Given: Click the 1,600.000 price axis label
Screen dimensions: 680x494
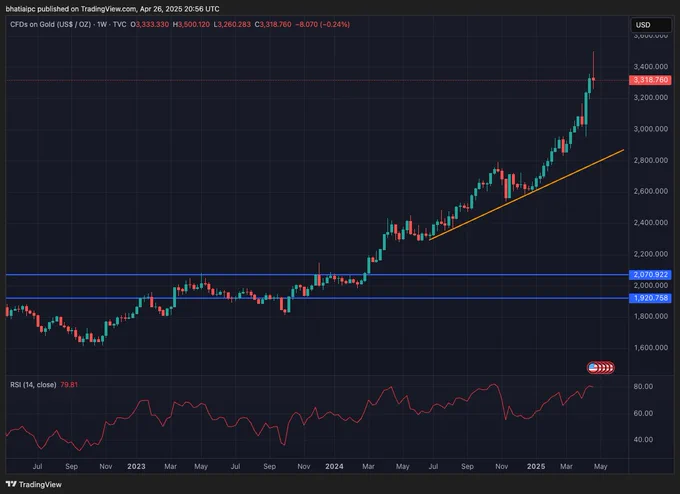Looking at the screenshot, I should [651, 347].
